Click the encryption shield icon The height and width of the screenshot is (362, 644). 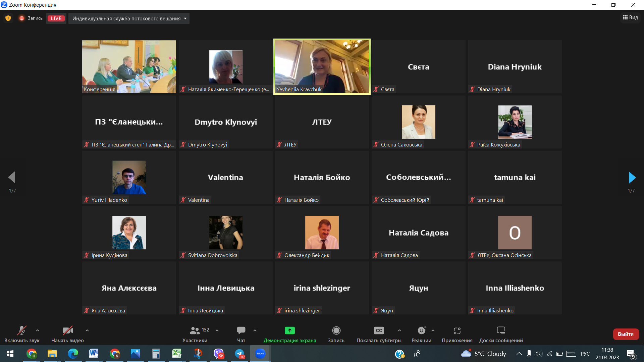(x=8, y=18)
